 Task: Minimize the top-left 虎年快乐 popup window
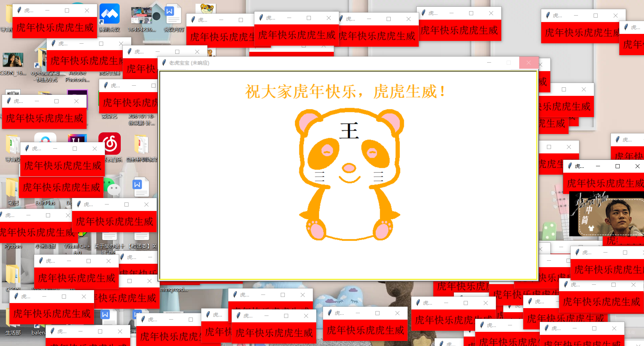point(47,10)
